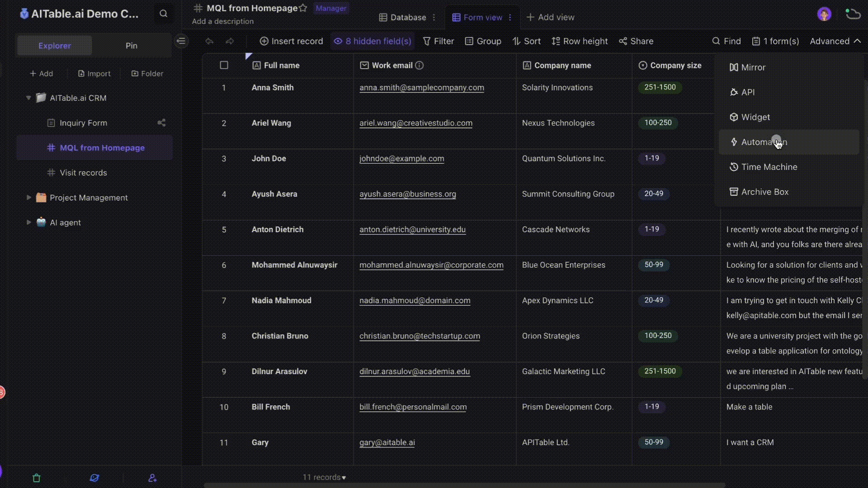Click the Company name column header
The width and height of the screenshot is (868, 488).
(574, 66)
